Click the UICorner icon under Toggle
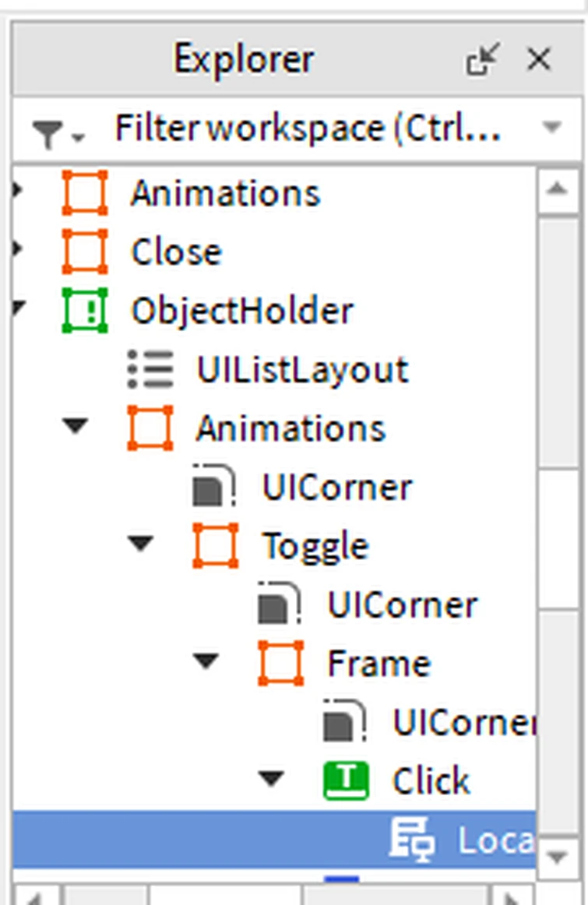The width and height of the screenshot is (588, 905). pos(280,605)
